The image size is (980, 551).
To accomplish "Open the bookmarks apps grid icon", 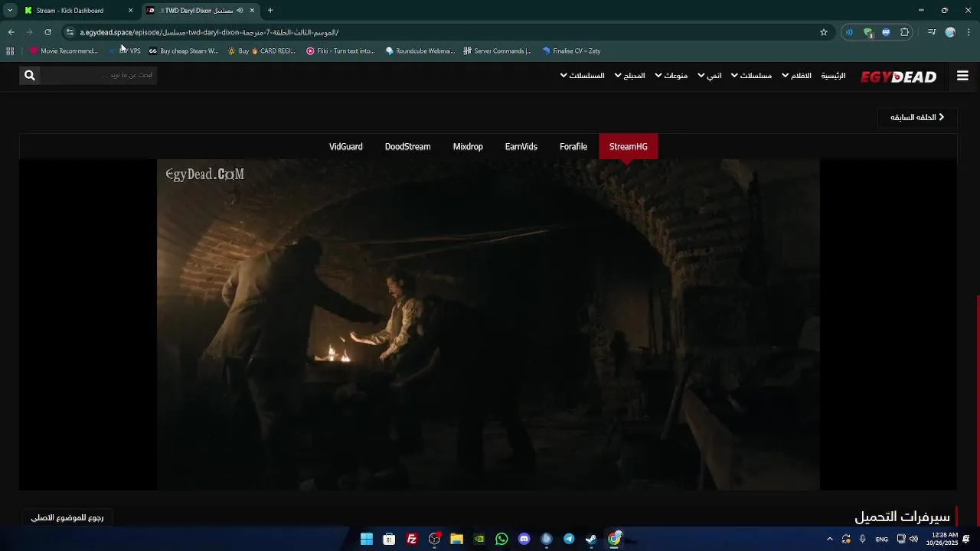I will (10, 51).
